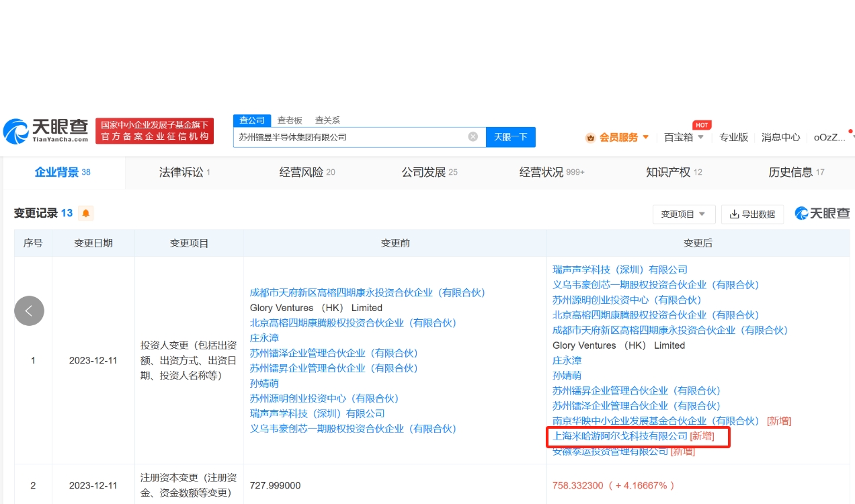Open the 公司发展 tab
Viewport: 855px width, 504px height.
click(x=430, y=172)
